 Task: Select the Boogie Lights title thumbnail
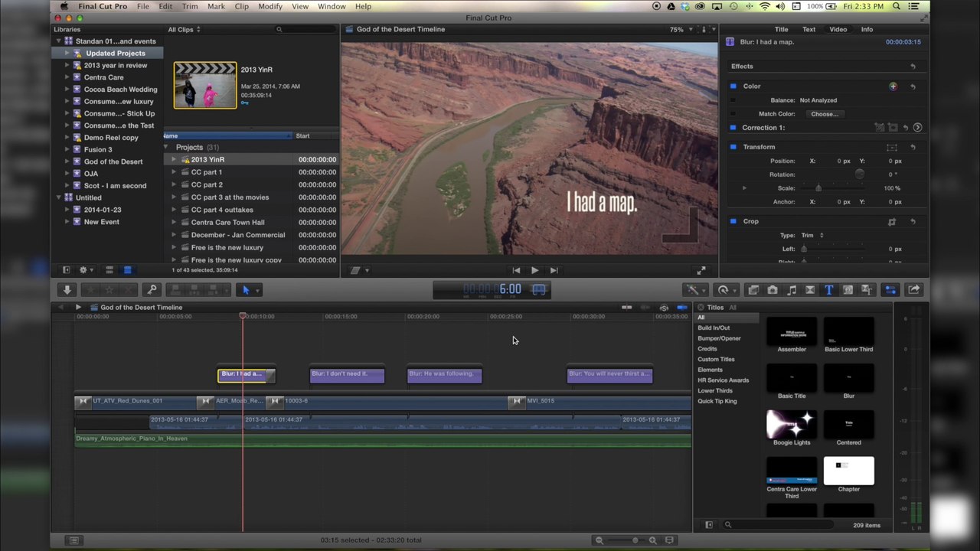click(792, 424)
